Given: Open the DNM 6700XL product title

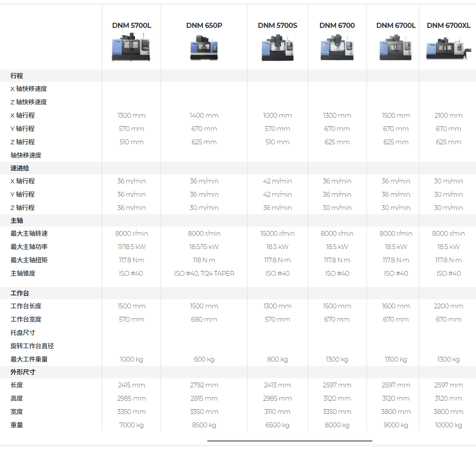Looking at the screenshot, I should point(449,25).
